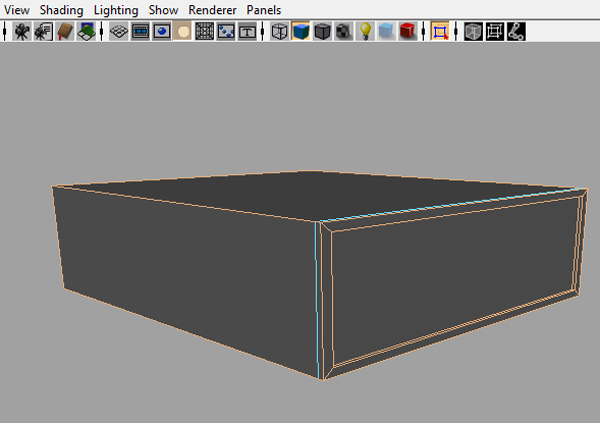600x423 pixels.
Task: Toggle the Safe Title icon
Action: pyautogui.click(x=247, y=31)
